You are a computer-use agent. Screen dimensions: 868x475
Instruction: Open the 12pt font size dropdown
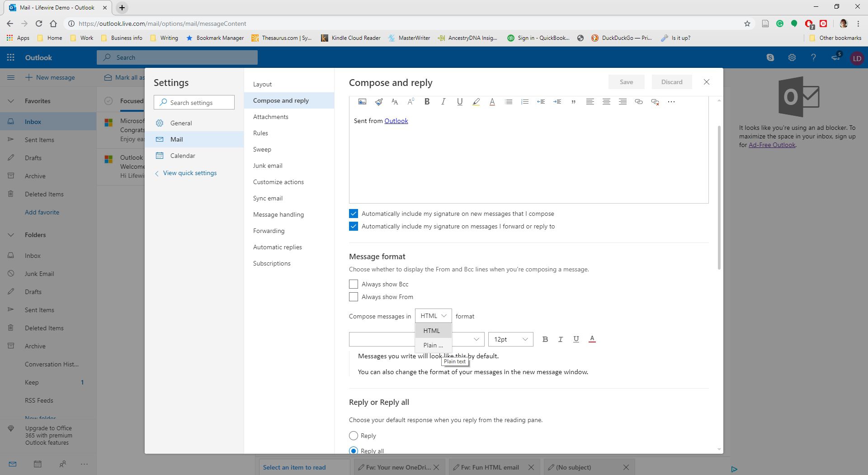coord(511,339)
